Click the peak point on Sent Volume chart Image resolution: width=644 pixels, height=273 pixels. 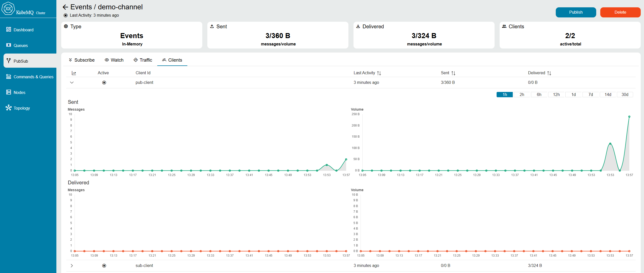[629, 117]
